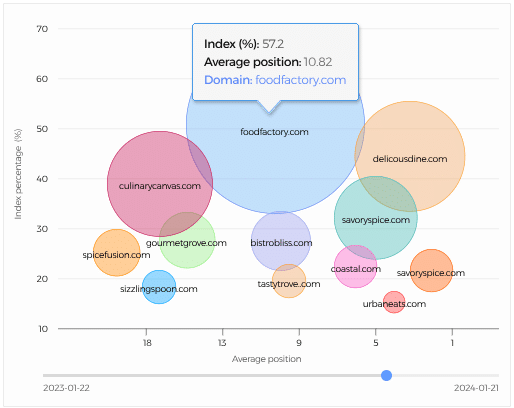
Task: Click the Average position axis title
Action: click(266, 359)
